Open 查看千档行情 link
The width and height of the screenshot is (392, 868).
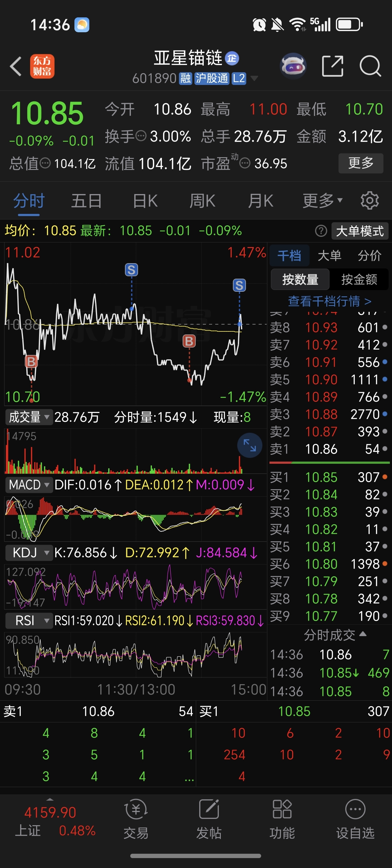330,301
